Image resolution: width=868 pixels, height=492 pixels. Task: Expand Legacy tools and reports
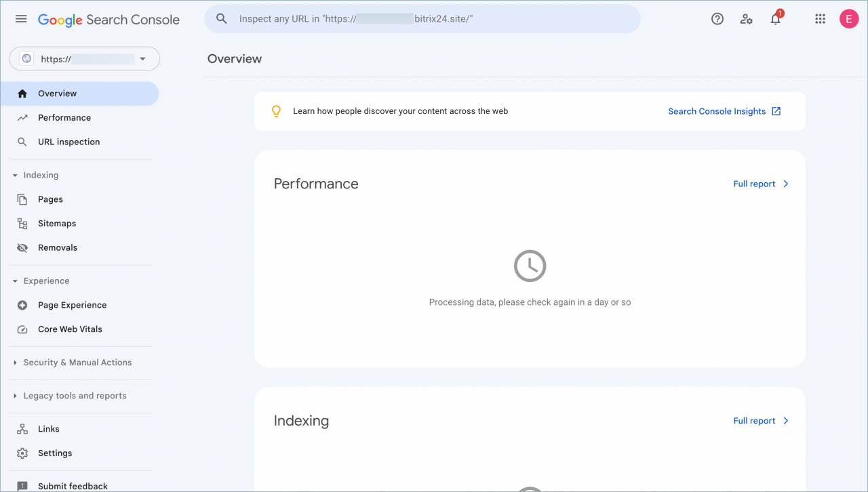tap(75, 396)
